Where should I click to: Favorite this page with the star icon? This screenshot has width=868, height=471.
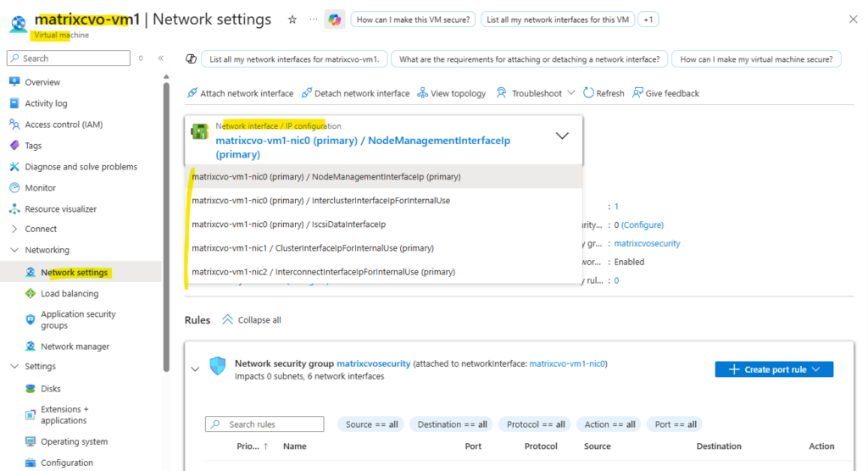coord(292,19)
